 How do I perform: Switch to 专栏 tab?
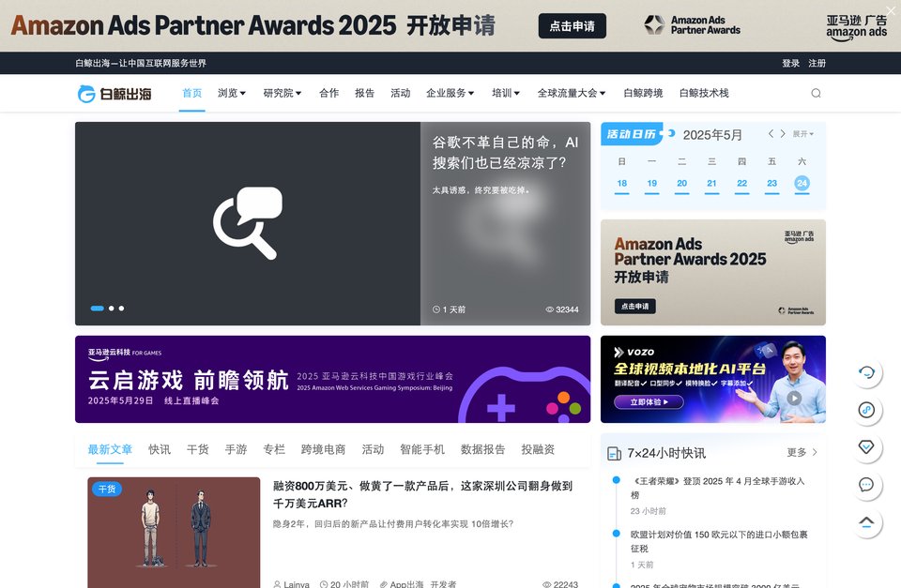point(274,449)
